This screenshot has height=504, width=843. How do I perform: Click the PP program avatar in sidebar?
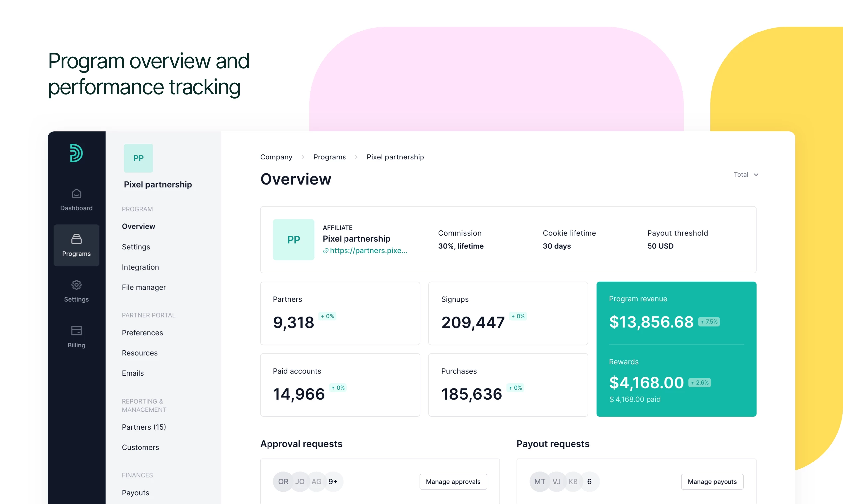pyautogui.click(x=138, y=158)
